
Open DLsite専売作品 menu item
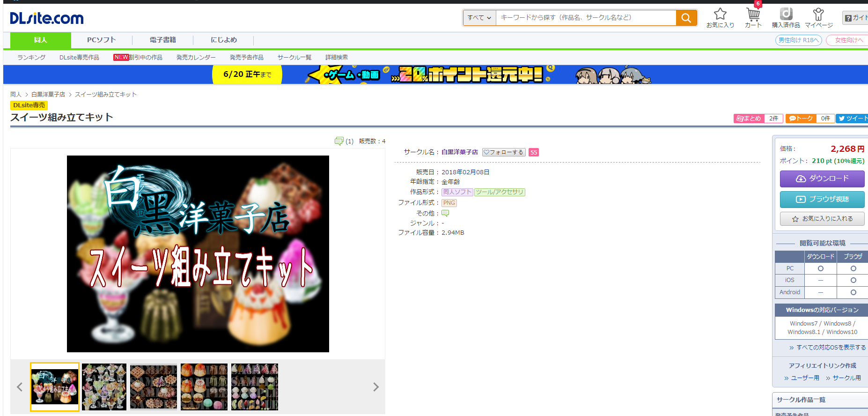tap(79, 57)
